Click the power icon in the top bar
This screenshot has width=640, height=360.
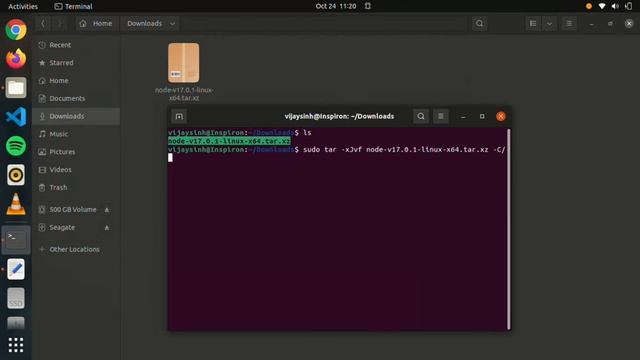click(629, 6)
